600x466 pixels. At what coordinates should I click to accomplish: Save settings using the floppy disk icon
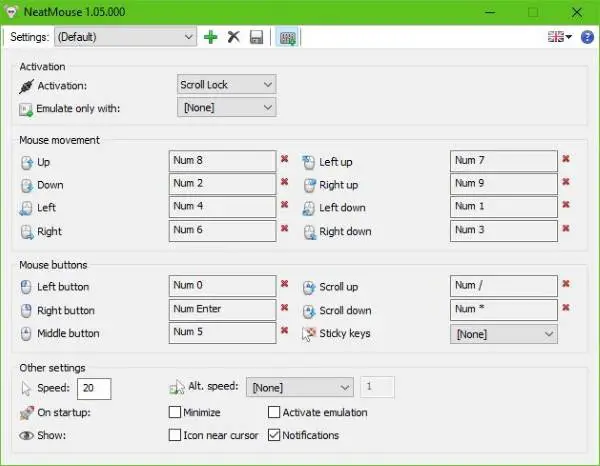click(x=256, y=37)
